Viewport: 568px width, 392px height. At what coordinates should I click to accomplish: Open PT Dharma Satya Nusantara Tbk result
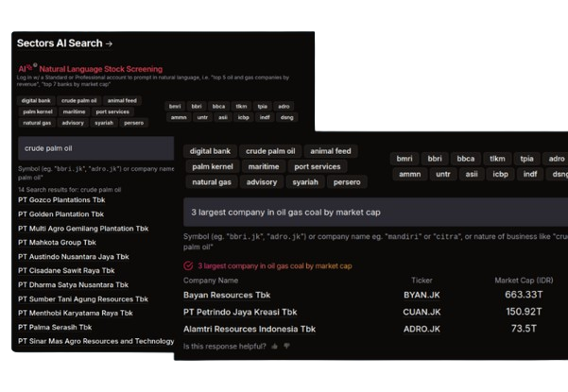[73, 285]
